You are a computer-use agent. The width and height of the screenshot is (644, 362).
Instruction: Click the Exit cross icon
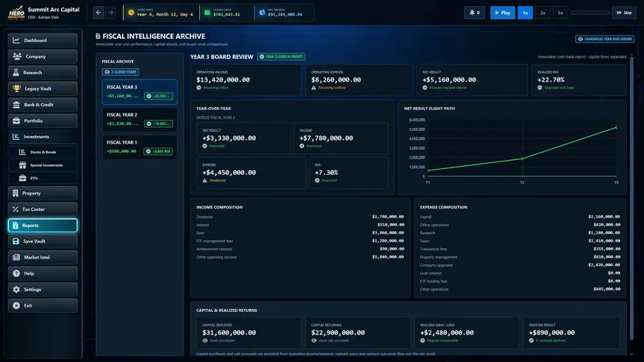(x=16, y=305)
